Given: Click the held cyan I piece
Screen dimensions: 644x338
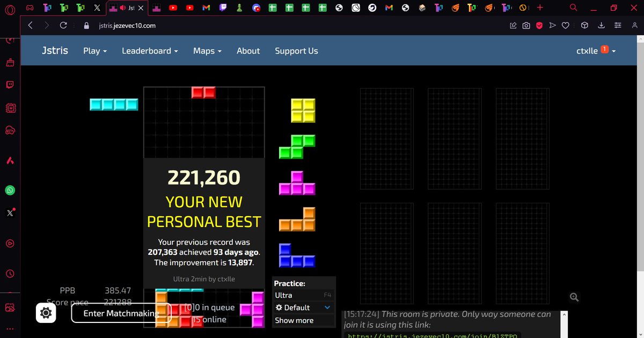Looking at the screenshot, I should point(114,105).
